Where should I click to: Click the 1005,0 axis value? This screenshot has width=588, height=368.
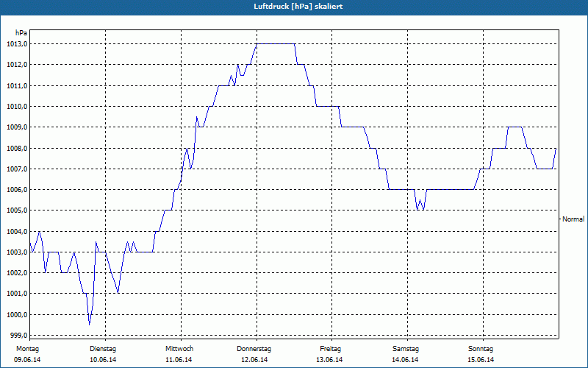pos(16,210)
